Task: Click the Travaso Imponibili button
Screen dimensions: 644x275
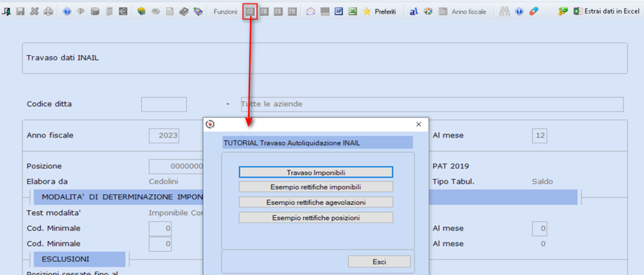Action: [x=316, y=172]
